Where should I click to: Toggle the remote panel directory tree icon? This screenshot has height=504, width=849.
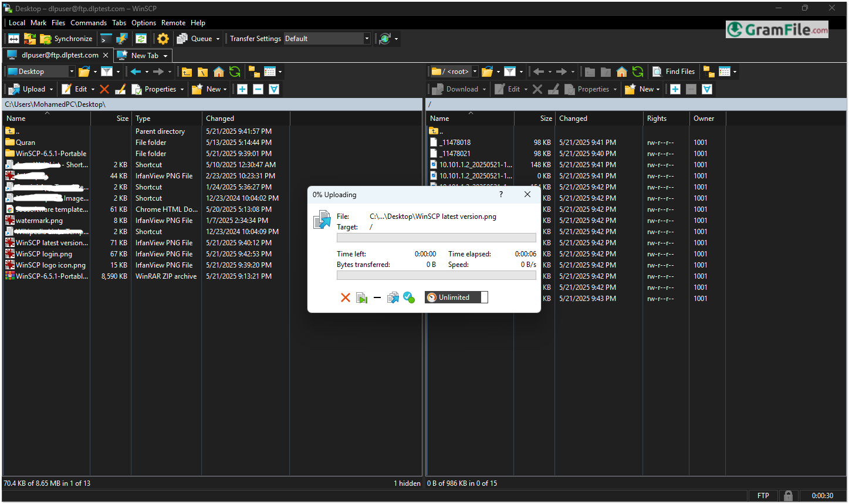coord(709,72)
